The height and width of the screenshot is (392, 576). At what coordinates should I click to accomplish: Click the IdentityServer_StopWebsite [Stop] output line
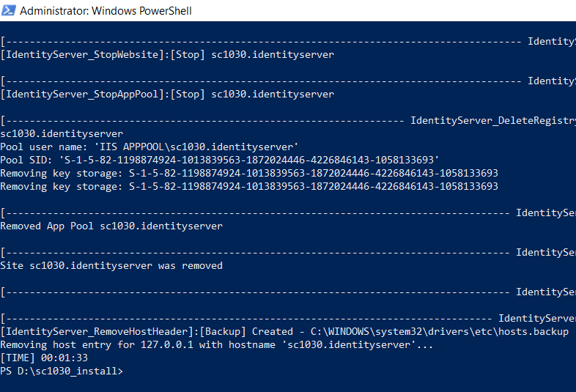tap(167, 55)
